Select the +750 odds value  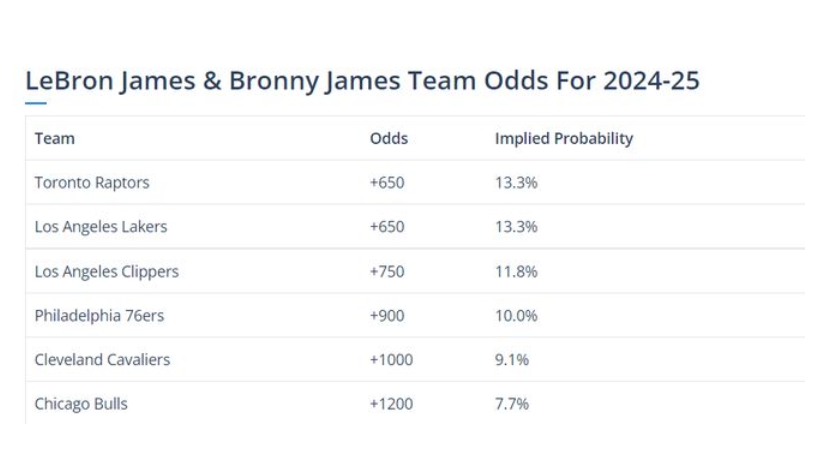tap(387, 271)
